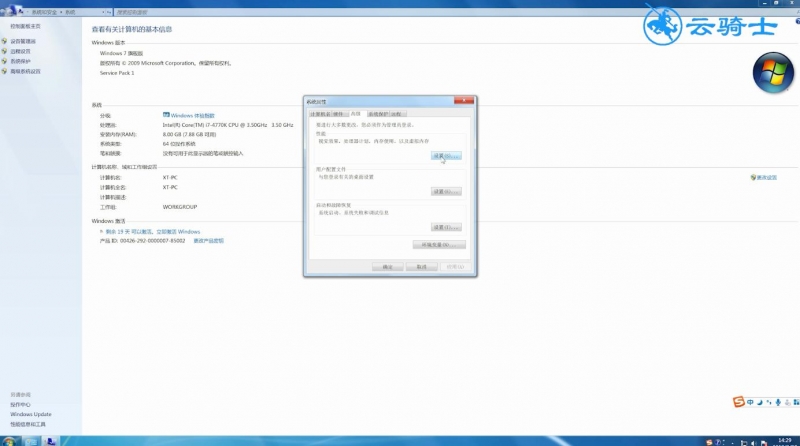Click the microphone voice input icon

pyautogui.click(x=778, y=403)
